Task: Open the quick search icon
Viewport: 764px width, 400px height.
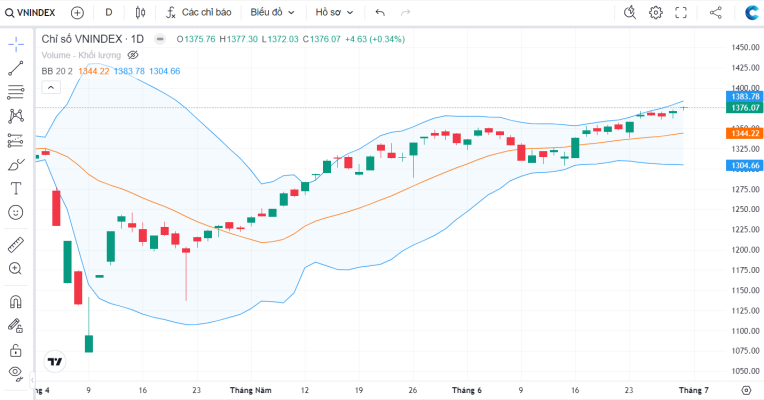Action: (x=630, y=13)
